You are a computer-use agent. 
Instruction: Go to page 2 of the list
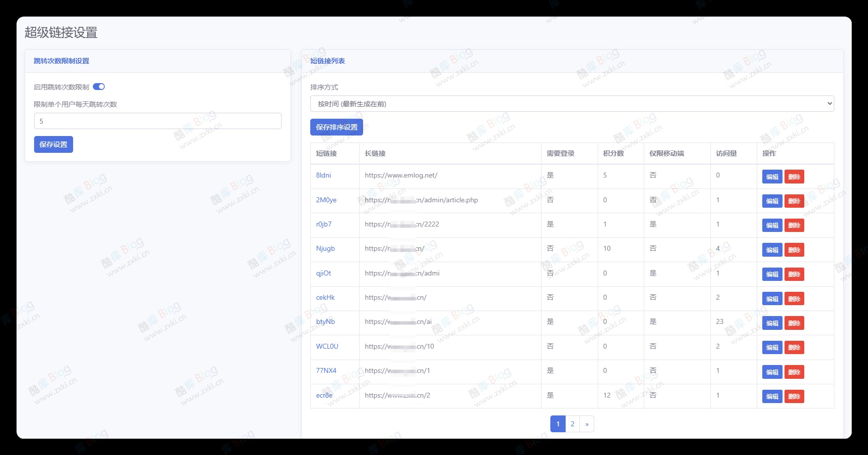[572, 424]
